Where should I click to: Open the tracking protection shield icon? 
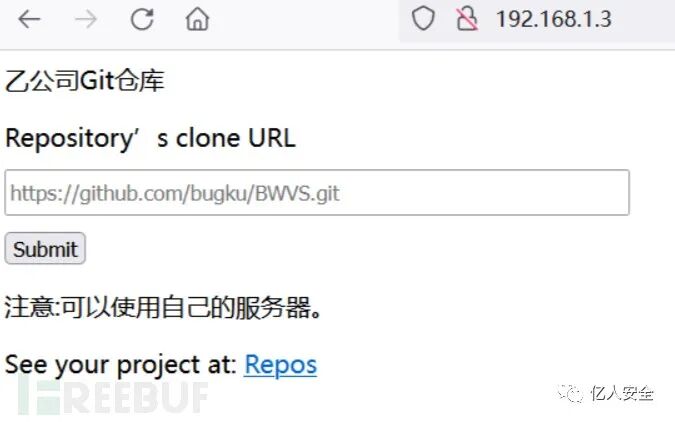coord(423,19)
